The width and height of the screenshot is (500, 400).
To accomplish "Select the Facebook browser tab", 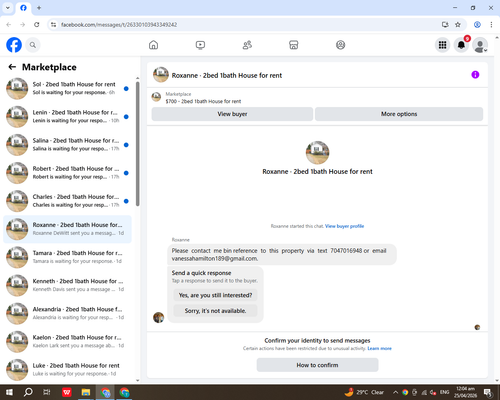I will coord(23,8).
